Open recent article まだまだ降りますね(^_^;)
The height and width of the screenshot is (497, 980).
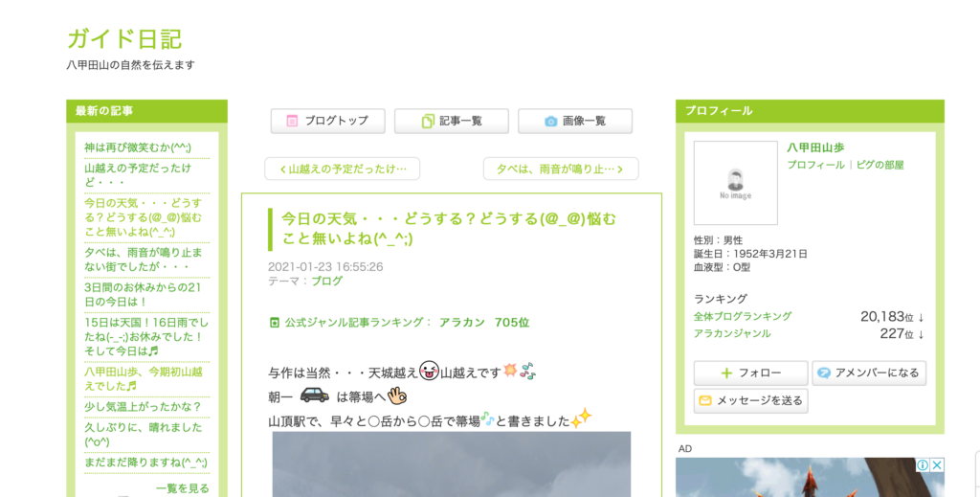pyautogui.click(x=145, y=463)
